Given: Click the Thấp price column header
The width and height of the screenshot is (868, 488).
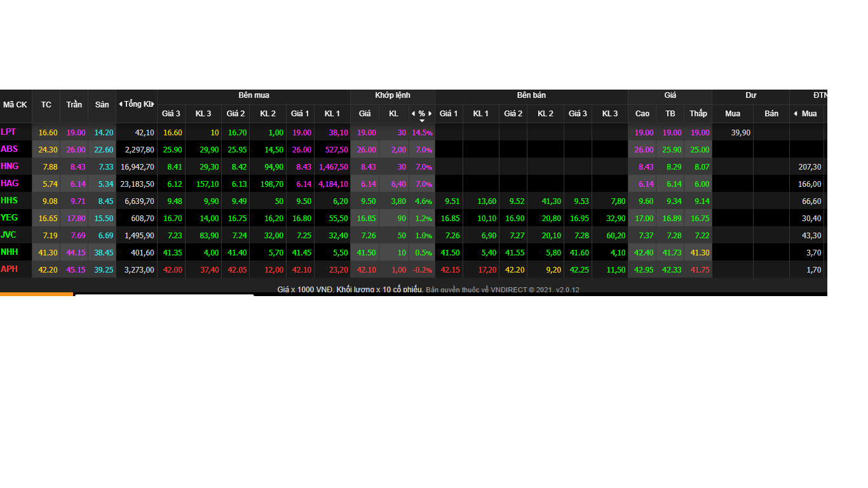Looking at the screenshot, I should 698,114.
